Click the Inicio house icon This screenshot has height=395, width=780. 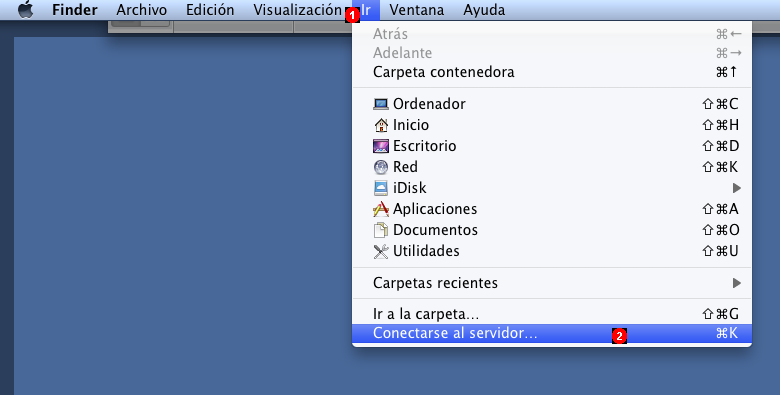point(381,125)
